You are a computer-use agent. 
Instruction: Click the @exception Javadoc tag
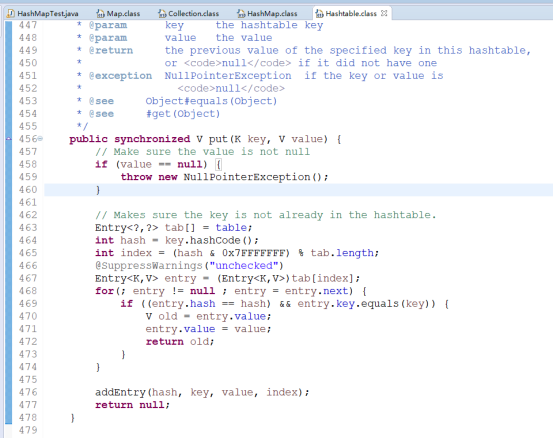point(120,76)
